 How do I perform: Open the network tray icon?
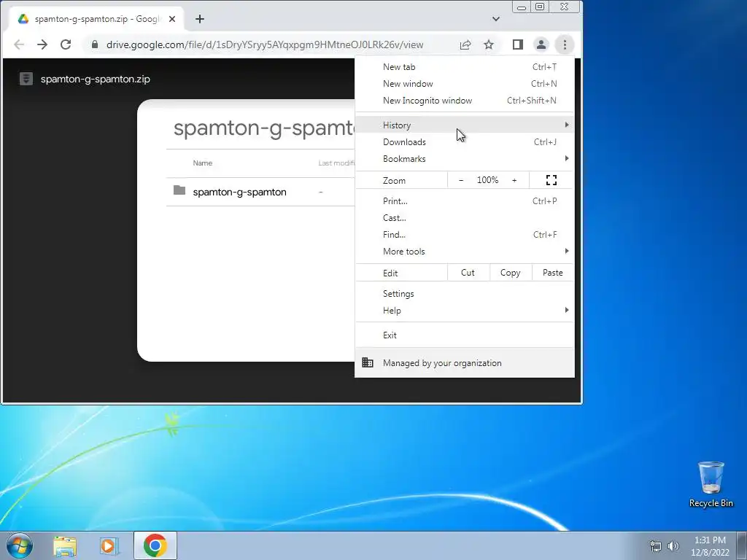[656, 546]
